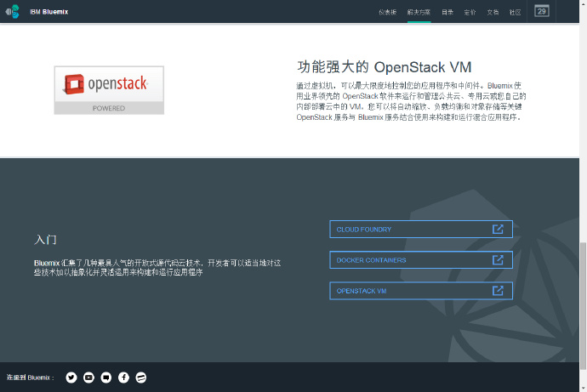Click external link icon on Docker Containers button
This screenshot has width=587, height=392.
498,259
